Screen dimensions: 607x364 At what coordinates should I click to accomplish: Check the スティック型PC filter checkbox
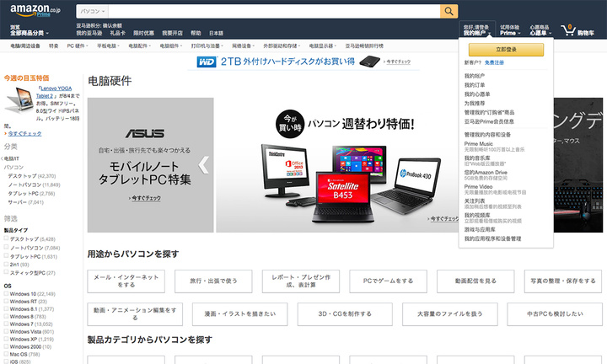pyautogui.click(x=6, y=272)
